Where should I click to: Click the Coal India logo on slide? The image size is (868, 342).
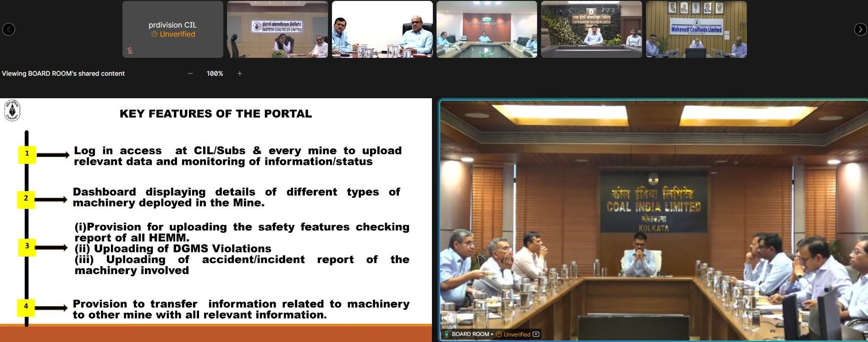pyautogui.click(x=12, y=111)
